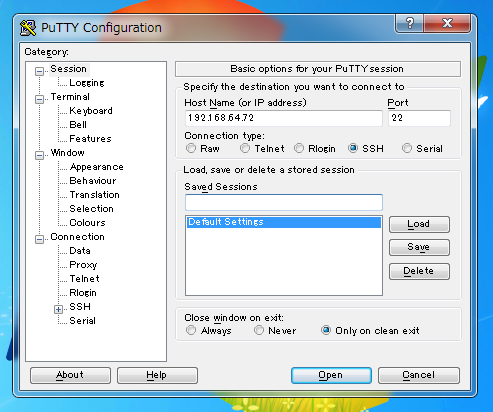The image size is (493, 412).
Task: Open the Keyboard settings category
Action: 91,111
